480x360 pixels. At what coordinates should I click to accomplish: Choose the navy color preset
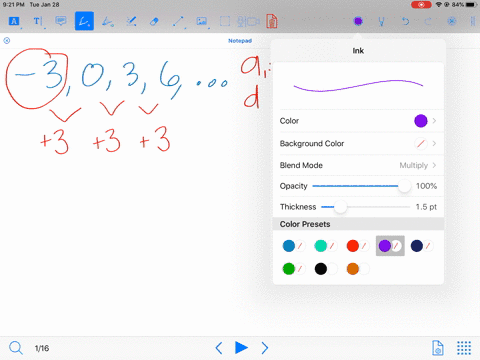click(417, 246)
